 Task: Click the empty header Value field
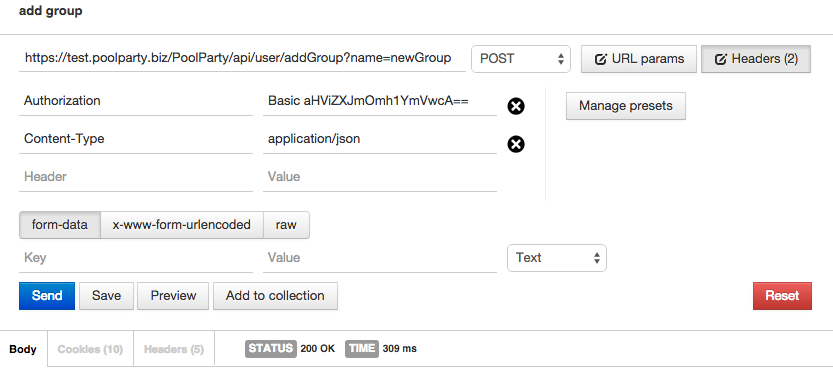pyautogui.click(x=380, y=177)
